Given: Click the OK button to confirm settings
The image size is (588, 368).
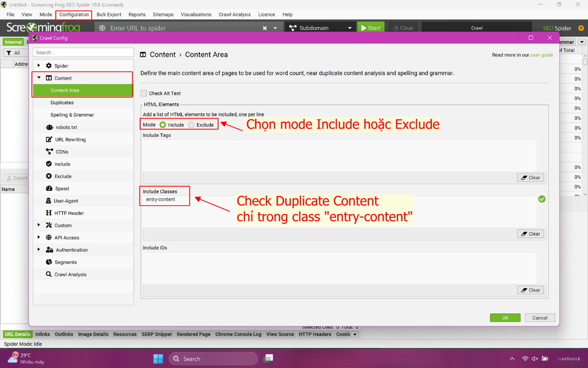Looking at the screenshot, I should pos(505,317).
